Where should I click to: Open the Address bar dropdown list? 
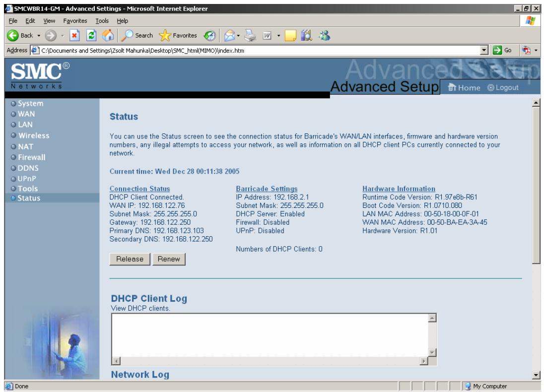click(484, 50)
